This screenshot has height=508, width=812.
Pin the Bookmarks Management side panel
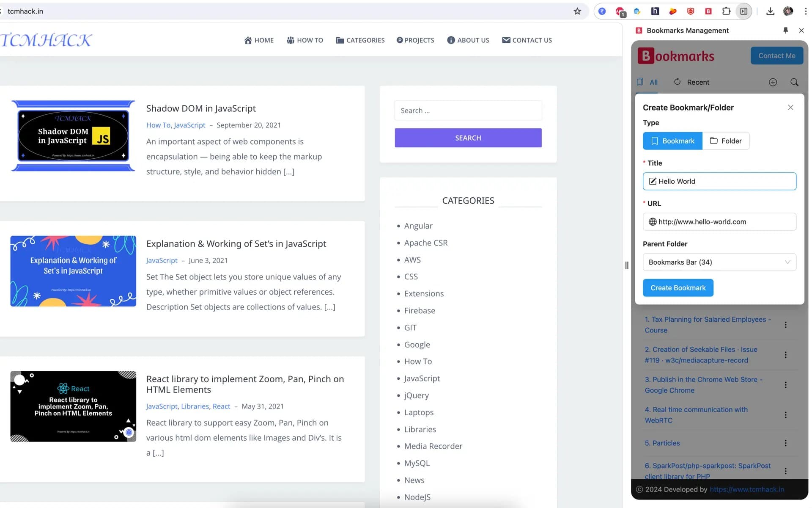pyautogui.click(x=786, y=30)
